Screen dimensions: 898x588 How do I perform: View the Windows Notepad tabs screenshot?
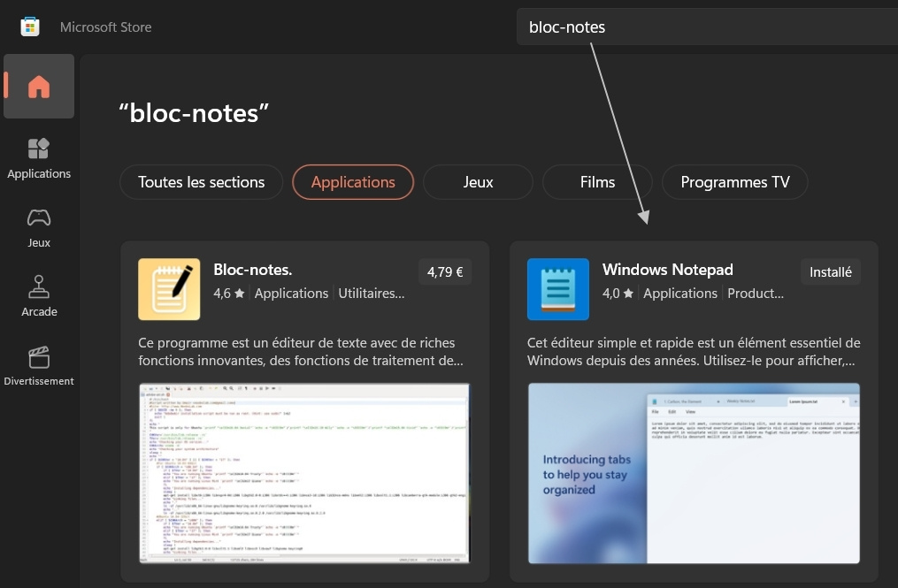point(693,473)
